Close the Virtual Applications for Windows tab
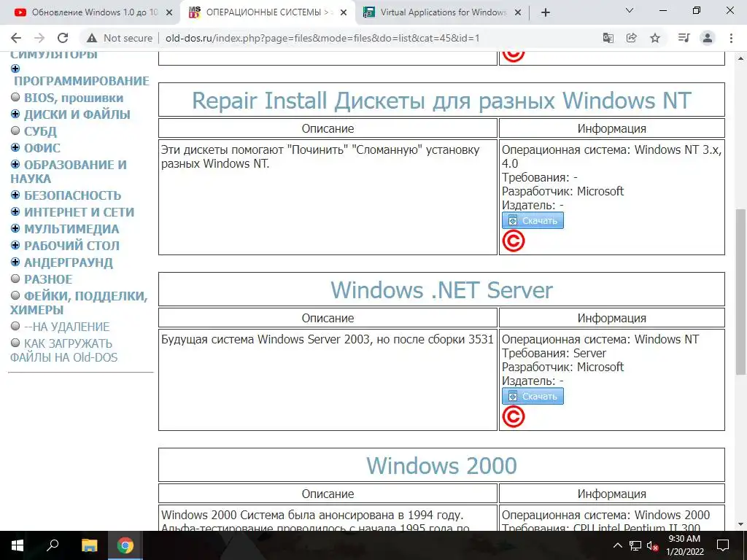The image size is (747, 560). pos(518,13)
